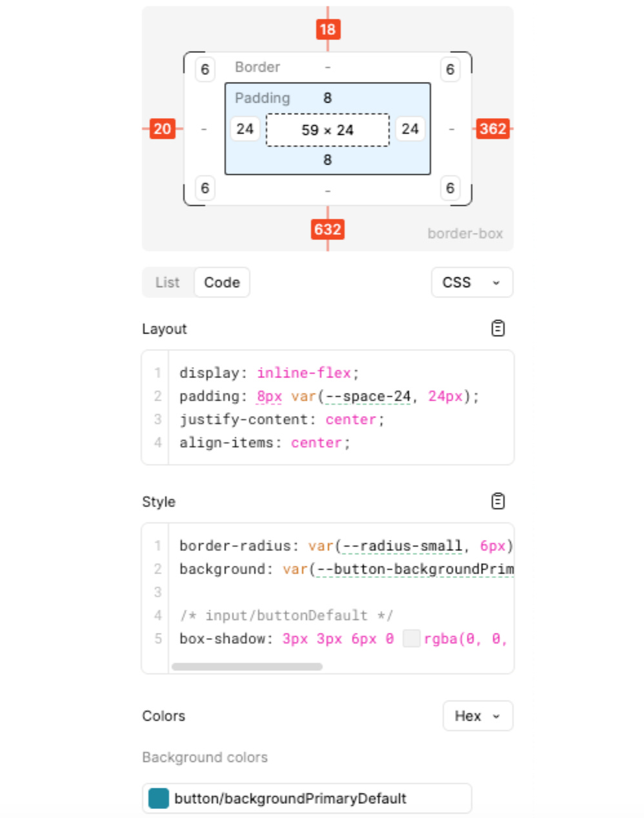The height and width of the screenshot is (818, 644).
Task: Click the button/backgroundPrimaryDefault color swatch
Action: [x=159, y=798]
